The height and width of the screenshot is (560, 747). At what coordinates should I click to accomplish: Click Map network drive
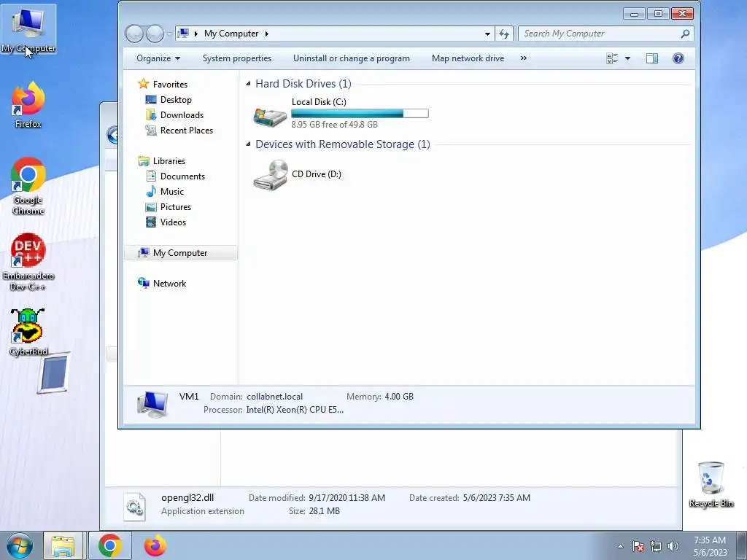468,58
